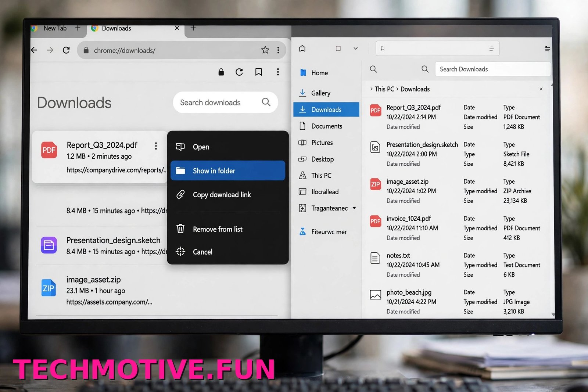Click magnifier beside Search Downloads box

(x=425, y=69)
